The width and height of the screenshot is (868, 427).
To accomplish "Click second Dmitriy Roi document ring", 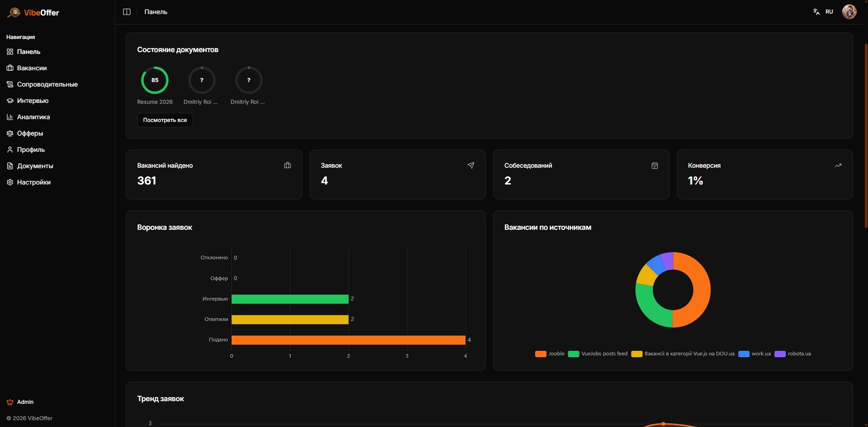I will (x=249, y=80).
